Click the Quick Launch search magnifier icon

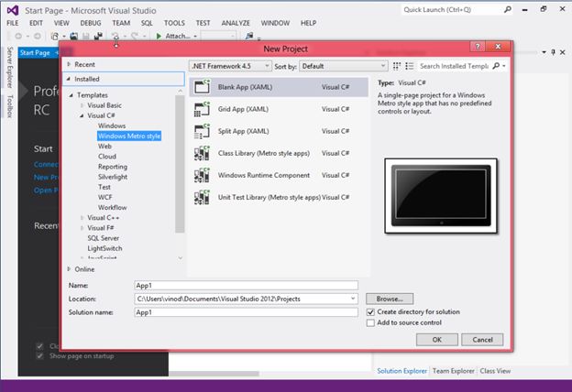point(508,10)
